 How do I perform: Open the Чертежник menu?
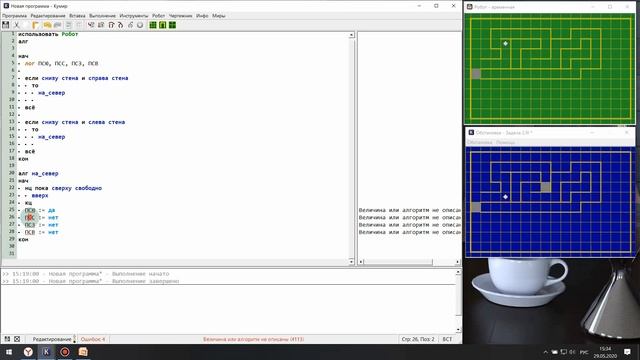[x=180, y=16]
